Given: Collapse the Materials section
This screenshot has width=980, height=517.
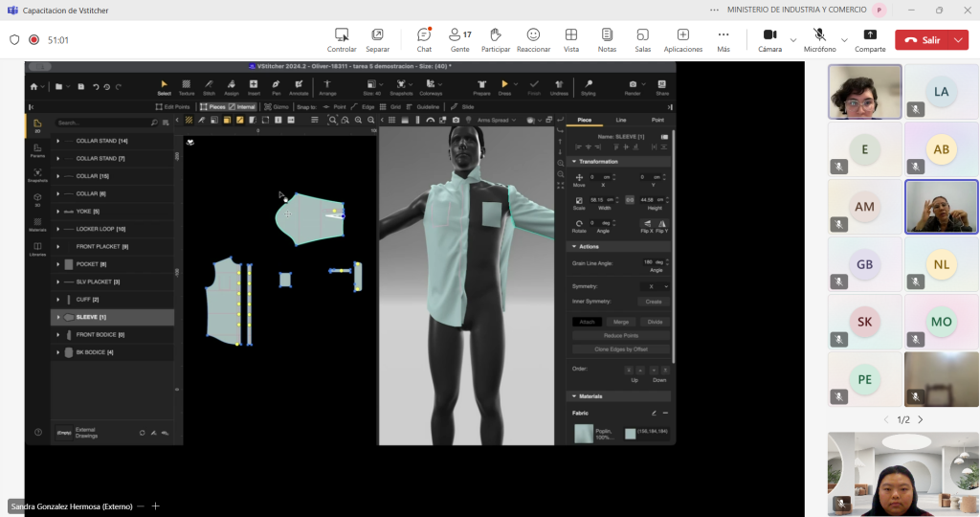Looking at the screenshot, I should [574, 396].
